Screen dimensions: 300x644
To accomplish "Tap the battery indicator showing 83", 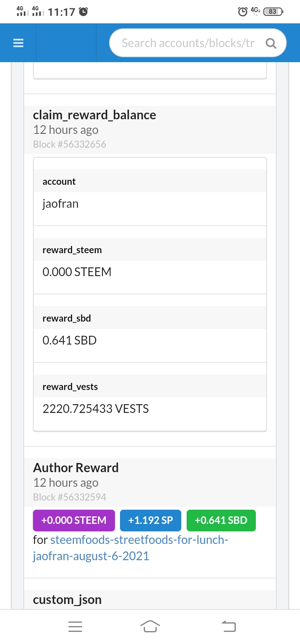I will tap(273, 12).
